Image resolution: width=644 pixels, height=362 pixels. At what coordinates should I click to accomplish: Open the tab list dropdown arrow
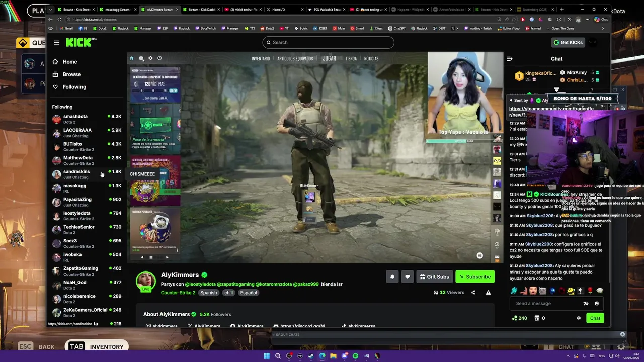pyautogui.click(x=50, y=9)
